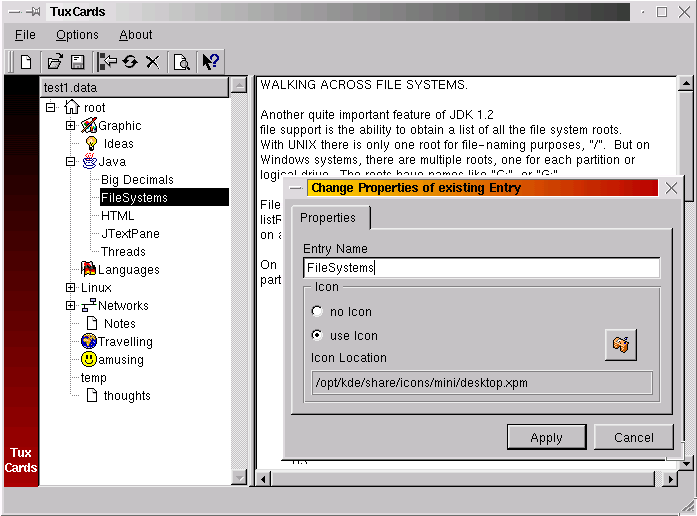Click the tree panel scroll up arrow
The width and height of the screenshot is (697, 516).
[x=239, y=84]
